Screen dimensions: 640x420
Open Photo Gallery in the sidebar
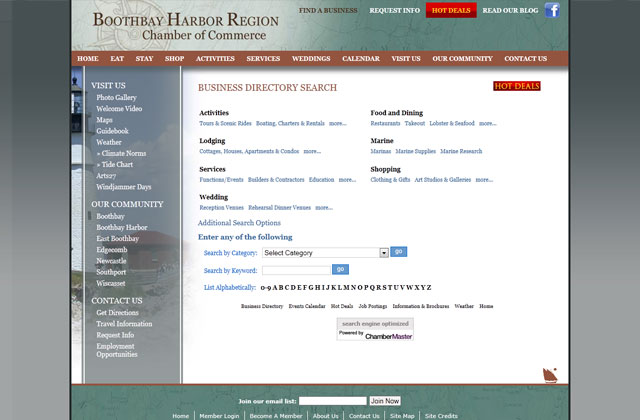116,98
